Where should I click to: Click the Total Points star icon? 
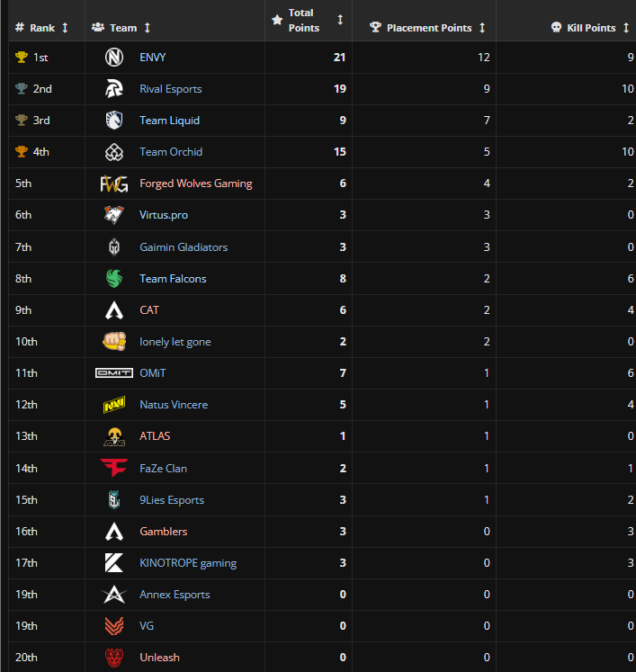277,20
